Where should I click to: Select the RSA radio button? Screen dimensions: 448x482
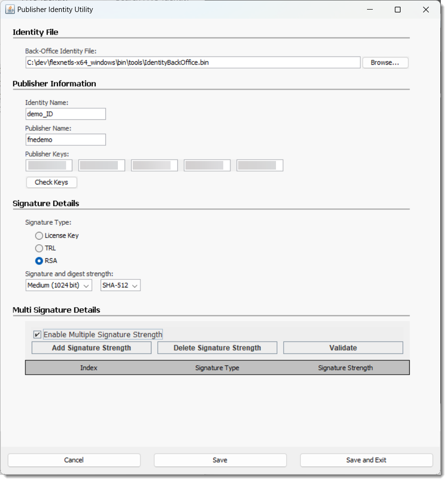39,261
